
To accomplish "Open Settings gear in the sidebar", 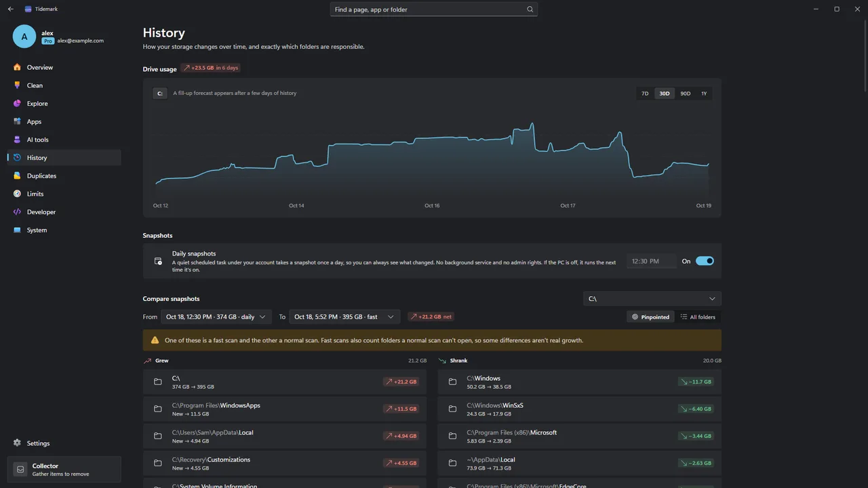I will [18, 443].
